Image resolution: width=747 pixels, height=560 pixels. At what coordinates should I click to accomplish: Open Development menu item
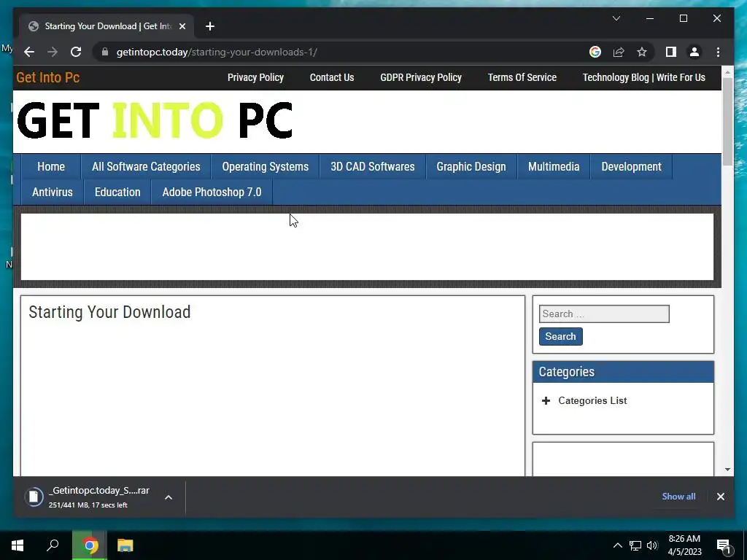tap(631, 167)
